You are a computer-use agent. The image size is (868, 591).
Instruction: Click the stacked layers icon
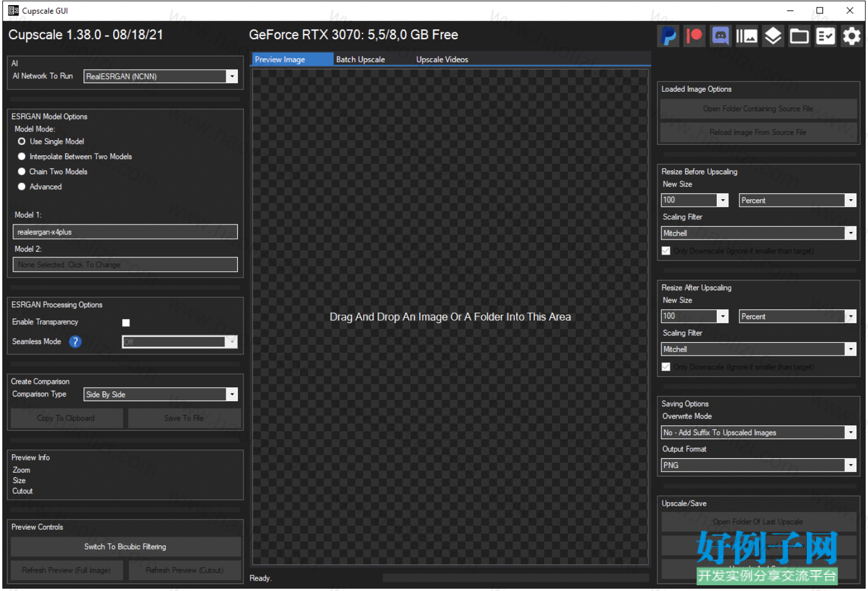click(773, 36)
